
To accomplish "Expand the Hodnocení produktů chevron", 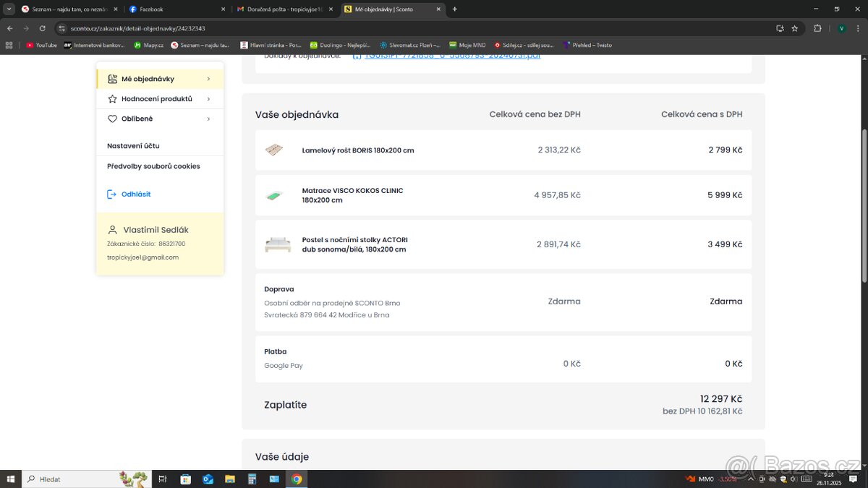I will (x=208, y=99).
